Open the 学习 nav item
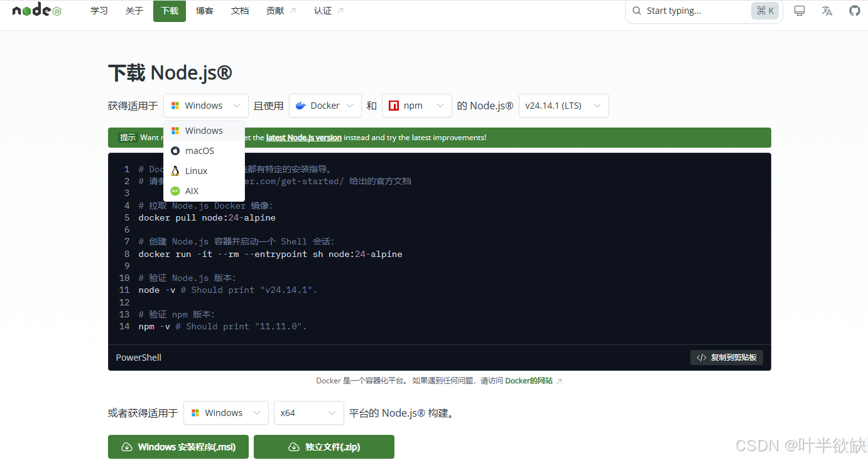This screenshot has height=460, width=868. click(x=99, y=11)
